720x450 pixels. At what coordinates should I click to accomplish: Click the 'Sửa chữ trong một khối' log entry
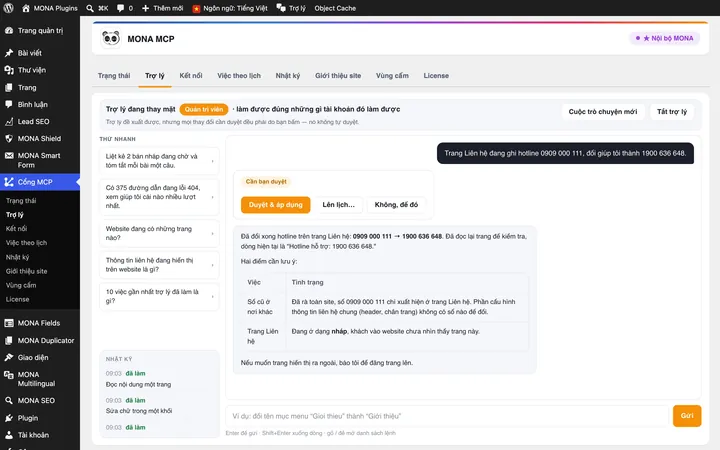(x=139, y=411)
